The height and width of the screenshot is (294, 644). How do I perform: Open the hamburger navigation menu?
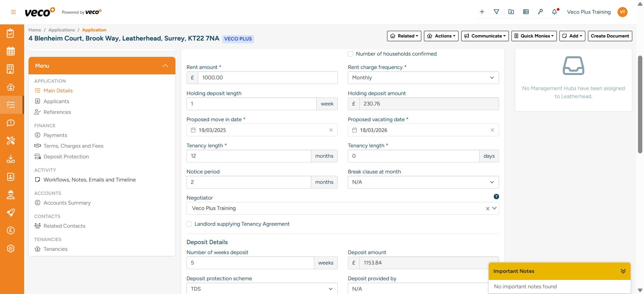coord(13,12)
